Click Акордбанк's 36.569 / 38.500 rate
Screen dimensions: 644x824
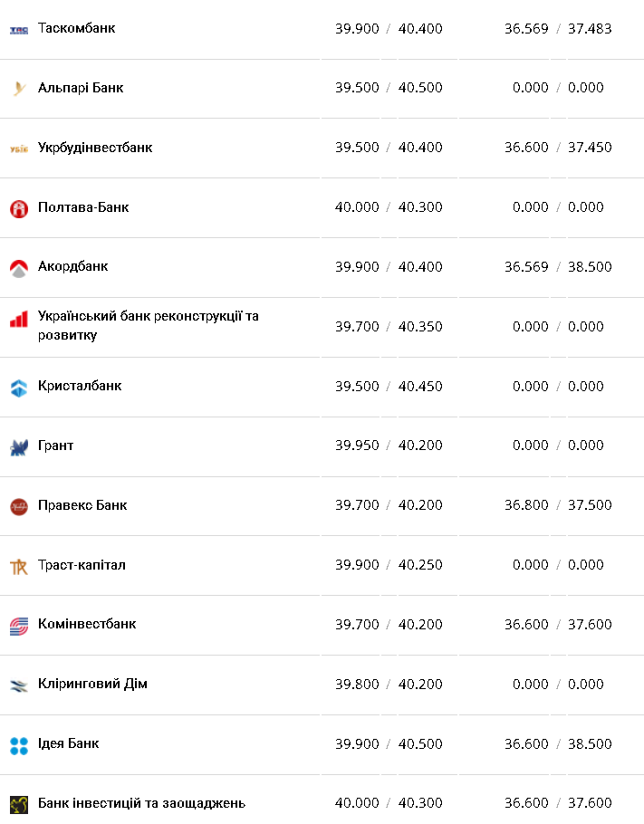coord(558,267)
